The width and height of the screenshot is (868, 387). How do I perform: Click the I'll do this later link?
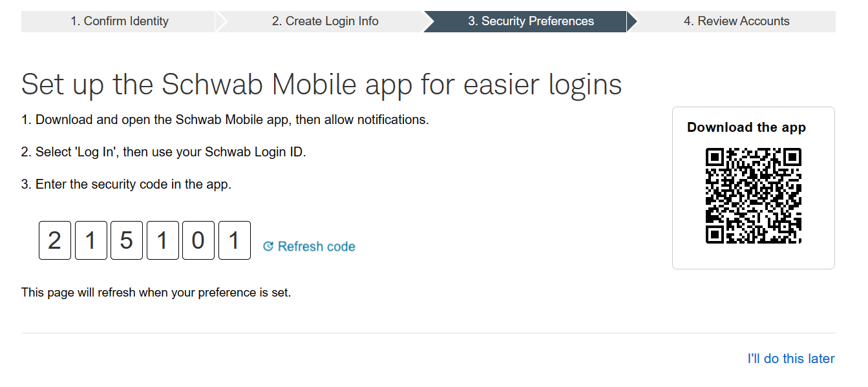coord(791,359)
